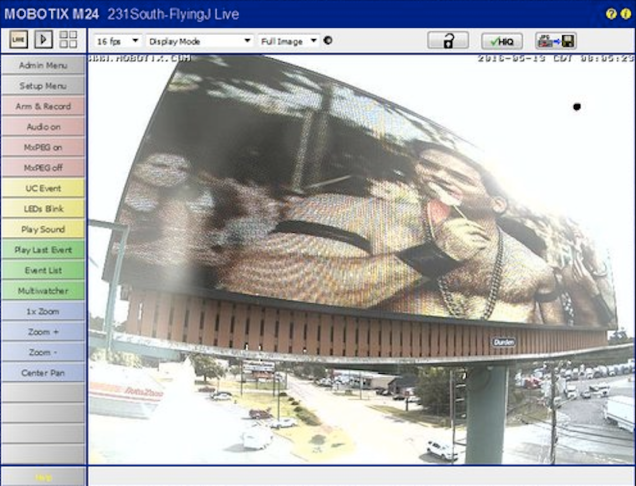Open the MultiView grid icon
Screen dimensions: 636x486
69,40
